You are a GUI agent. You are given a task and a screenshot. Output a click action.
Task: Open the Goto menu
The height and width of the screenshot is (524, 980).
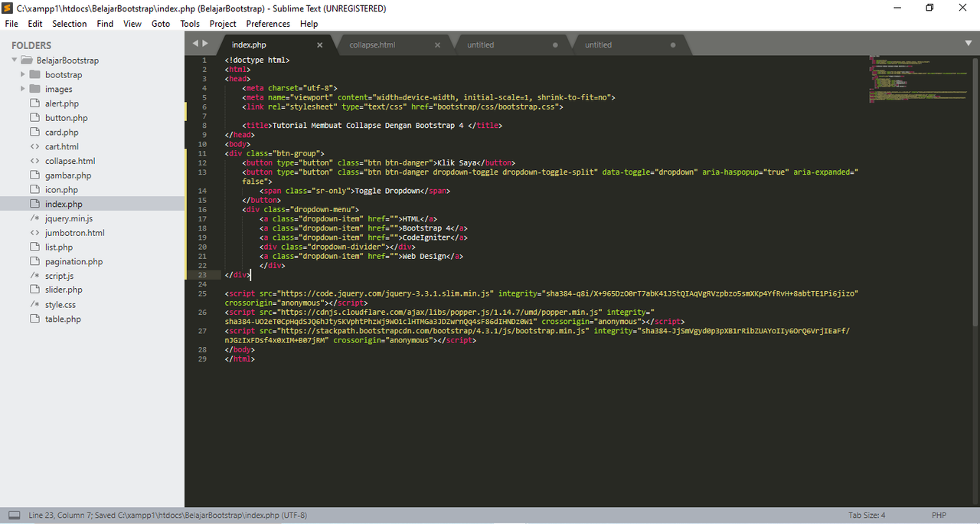[161, 24]
